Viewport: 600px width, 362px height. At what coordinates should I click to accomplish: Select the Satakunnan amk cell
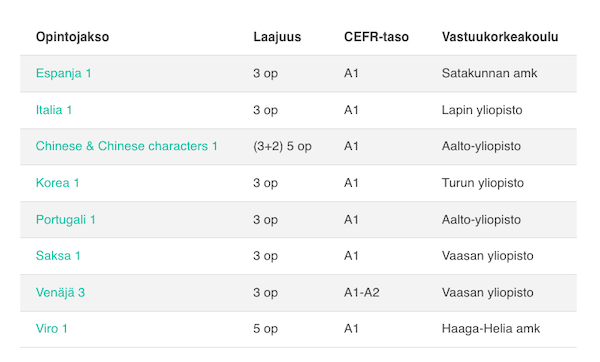coord(489,73)
